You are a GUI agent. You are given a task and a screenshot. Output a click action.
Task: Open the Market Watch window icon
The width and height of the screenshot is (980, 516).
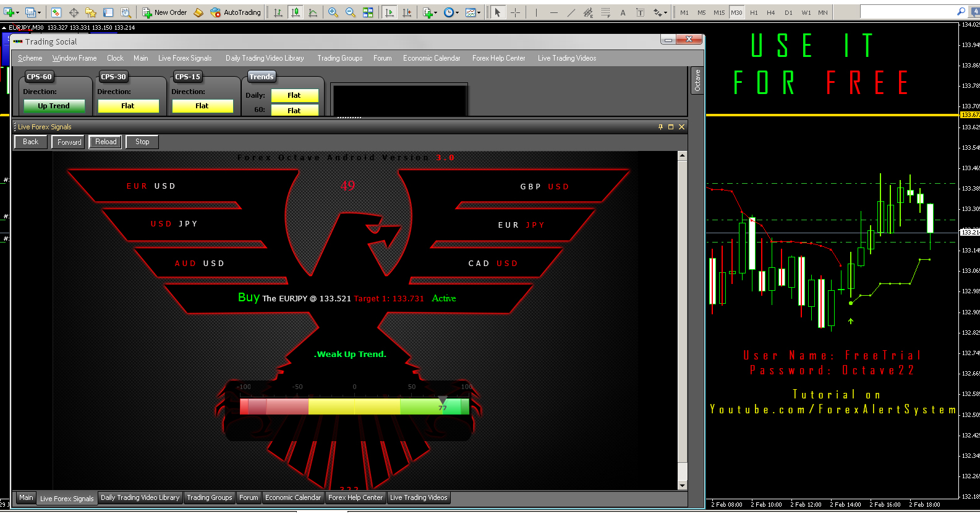(x=56, y=12)
